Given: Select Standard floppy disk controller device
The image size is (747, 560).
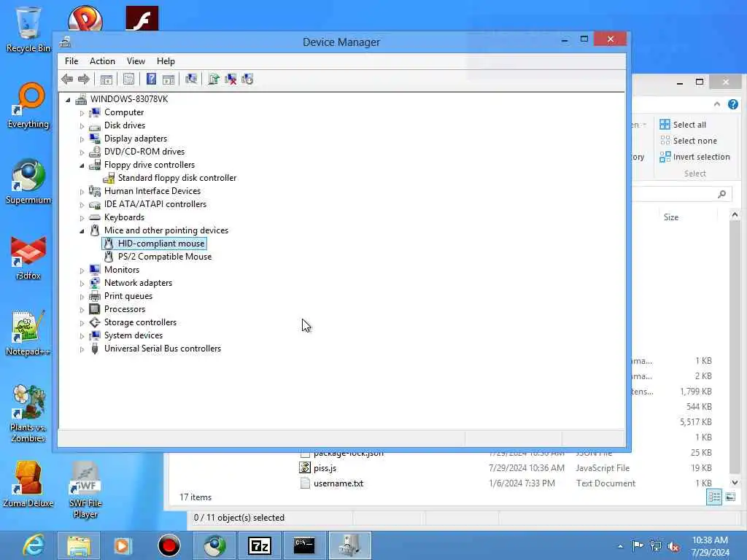Looking at the screenshot, I should point(177,178).
